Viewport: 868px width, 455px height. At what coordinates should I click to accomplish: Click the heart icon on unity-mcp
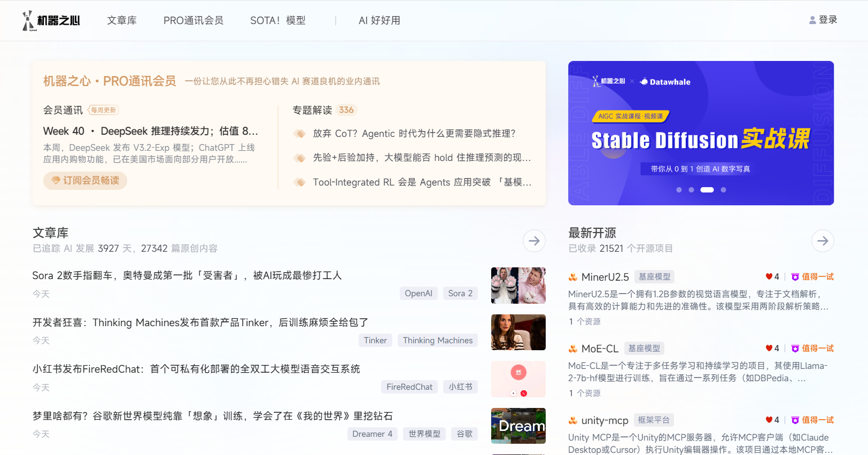pos(769,420)
